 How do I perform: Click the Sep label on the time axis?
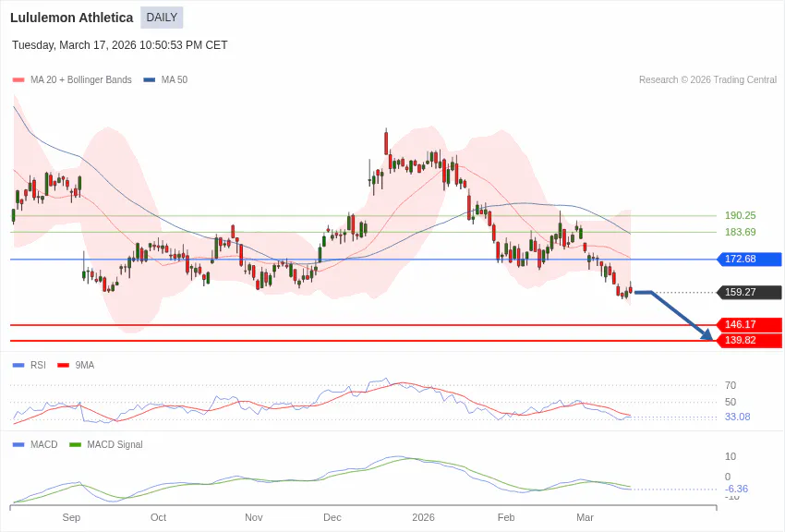pyautogui.click(x=71, y=517)
